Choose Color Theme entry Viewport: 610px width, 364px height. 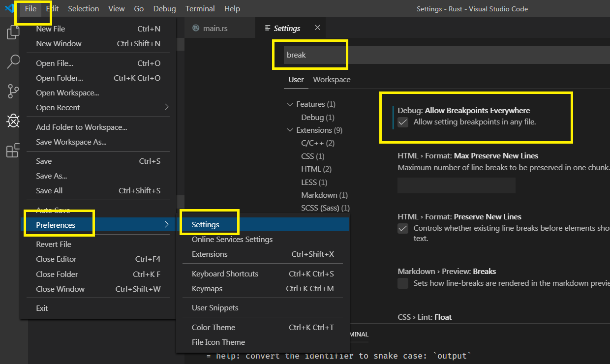click(263, 328)
